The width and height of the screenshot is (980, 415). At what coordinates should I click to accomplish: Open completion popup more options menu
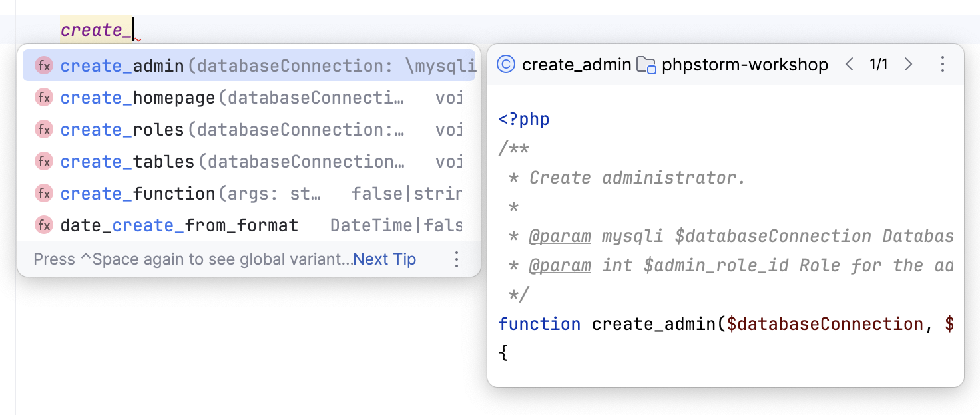(457, 259)
